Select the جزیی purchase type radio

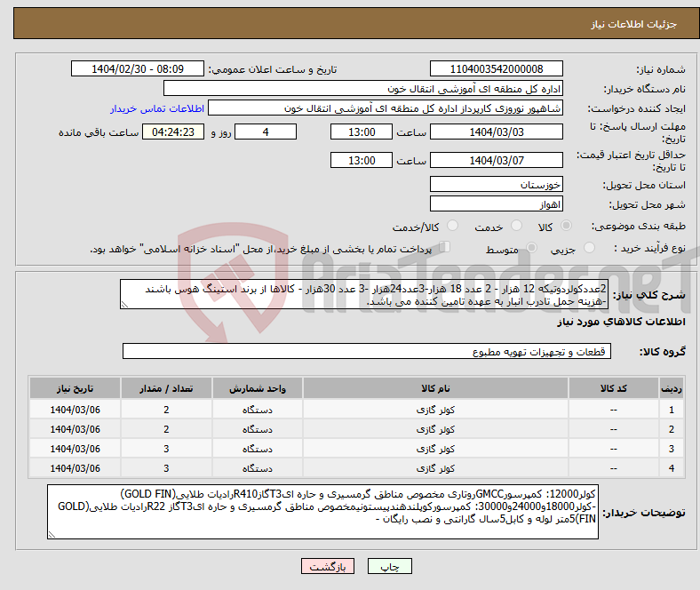tap(589, 247)
